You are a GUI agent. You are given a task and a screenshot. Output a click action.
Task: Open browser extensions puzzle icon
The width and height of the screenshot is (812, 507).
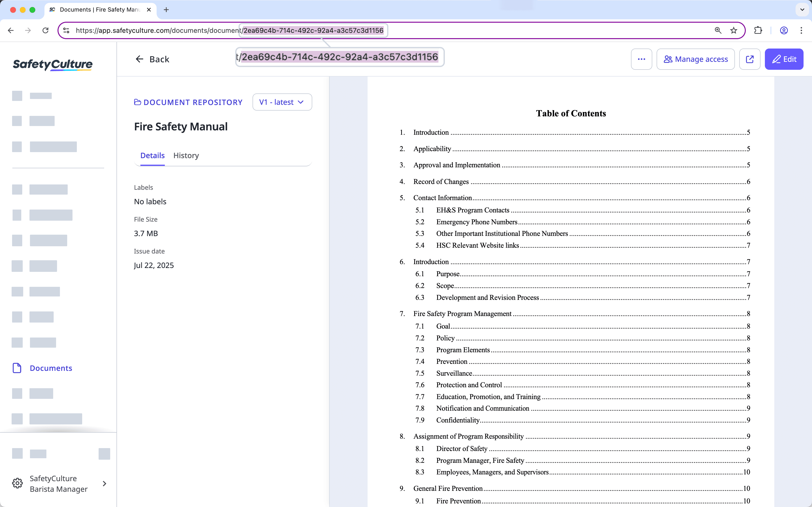pyautogui.click(x=758, y=30)
